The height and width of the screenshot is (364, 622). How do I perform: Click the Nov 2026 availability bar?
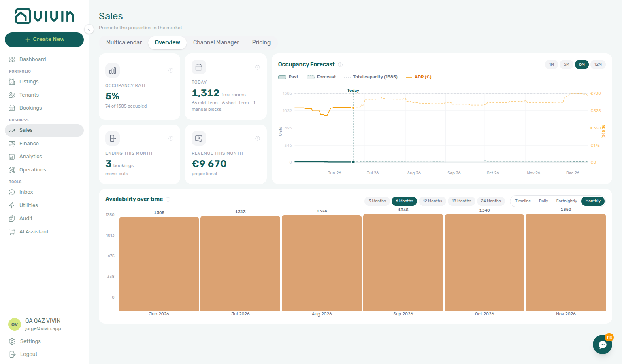click(x=566, y=262)
